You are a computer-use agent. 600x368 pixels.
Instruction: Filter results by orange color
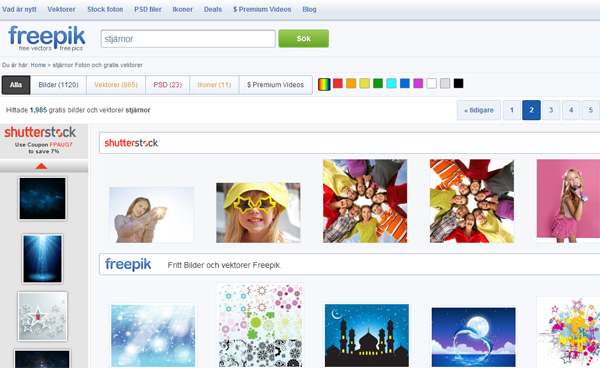click(x=351, y=83)
